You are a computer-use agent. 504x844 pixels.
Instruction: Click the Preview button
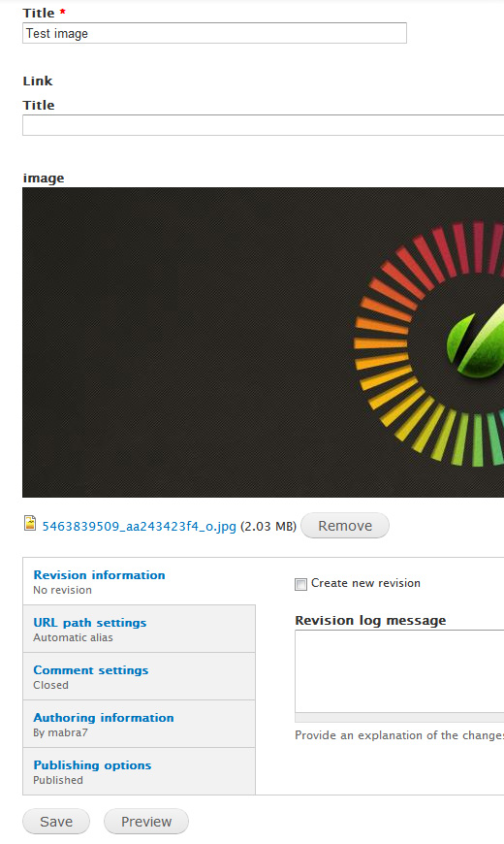(146, 822)
